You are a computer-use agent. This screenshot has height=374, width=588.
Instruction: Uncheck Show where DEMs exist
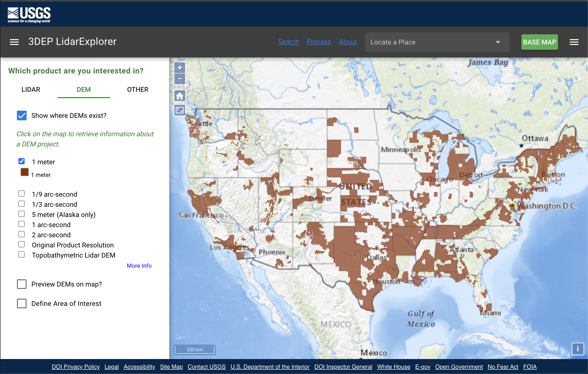22,115
